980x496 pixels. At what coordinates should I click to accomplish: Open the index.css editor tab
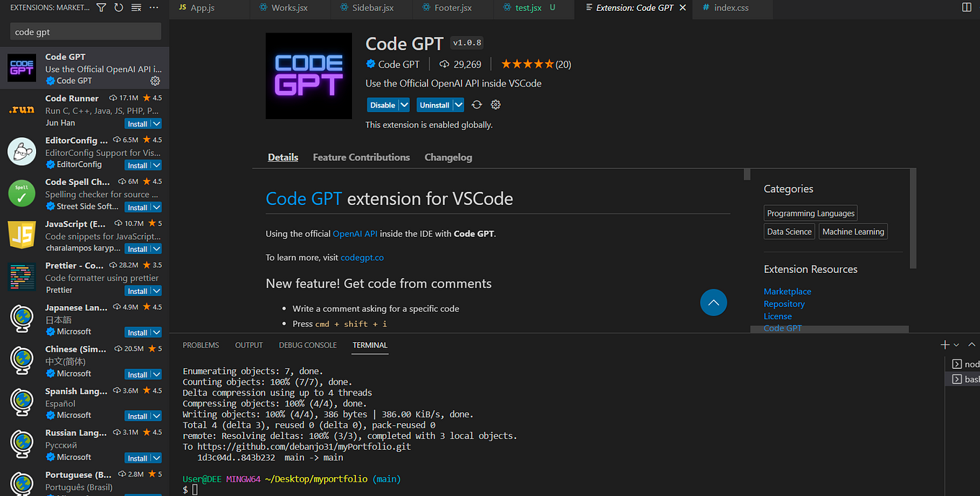[732, 9]
